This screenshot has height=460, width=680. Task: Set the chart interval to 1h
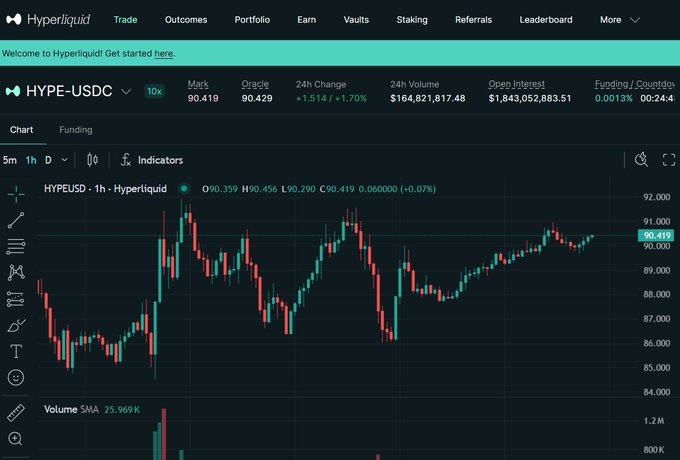[x=31, y=160]
